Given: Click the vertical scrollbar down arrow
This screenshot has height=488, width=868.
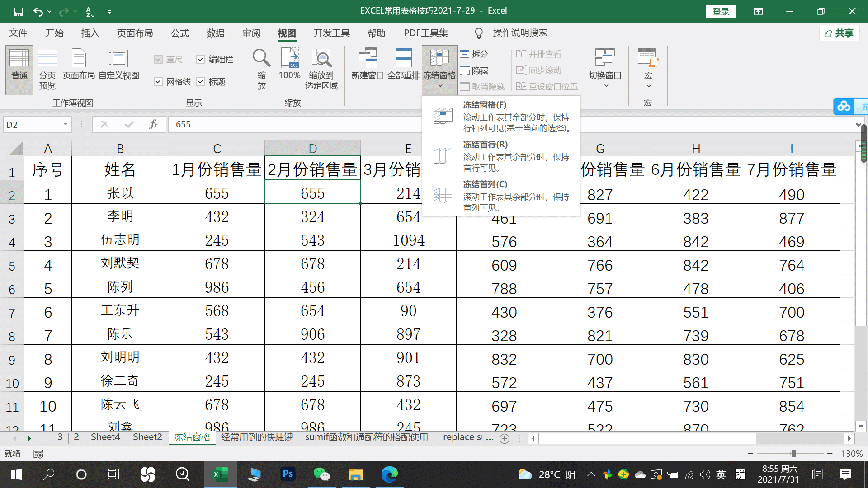Looking at the screenshot, I should point(861,426).
